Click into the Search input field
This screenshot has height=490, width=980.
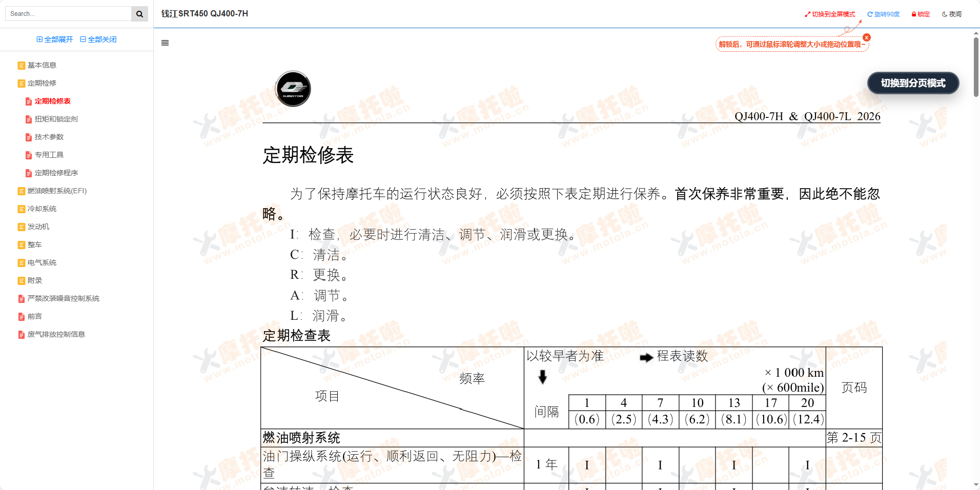pyautogui.click(x=68, y=14)
